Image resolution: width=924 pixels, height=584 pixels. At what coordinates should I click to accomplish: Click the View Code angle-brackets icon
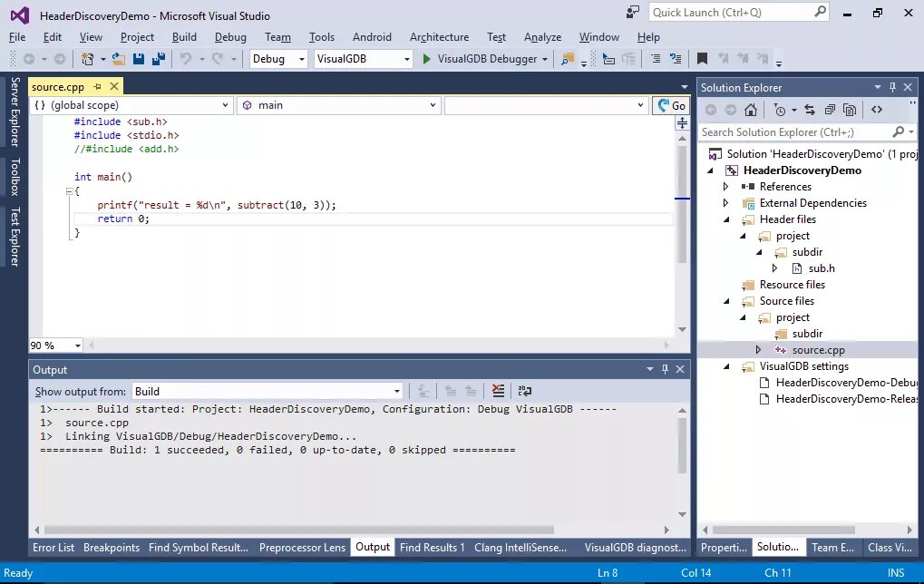(x=877, y=110)
